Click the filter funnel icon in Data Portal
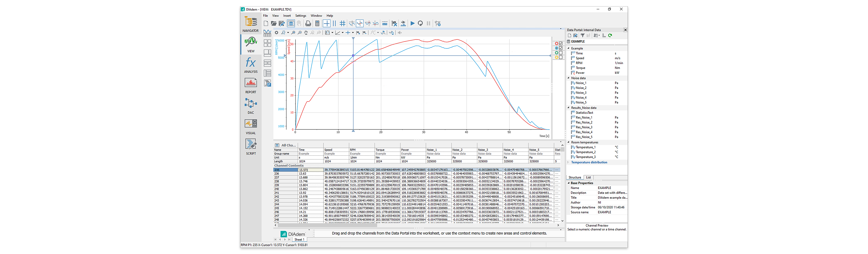 (582, 35)
